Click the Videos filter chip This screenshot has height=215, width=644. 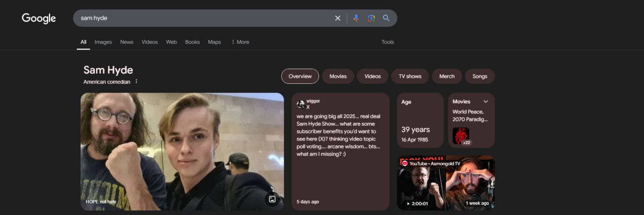click(x=373, y=76)
